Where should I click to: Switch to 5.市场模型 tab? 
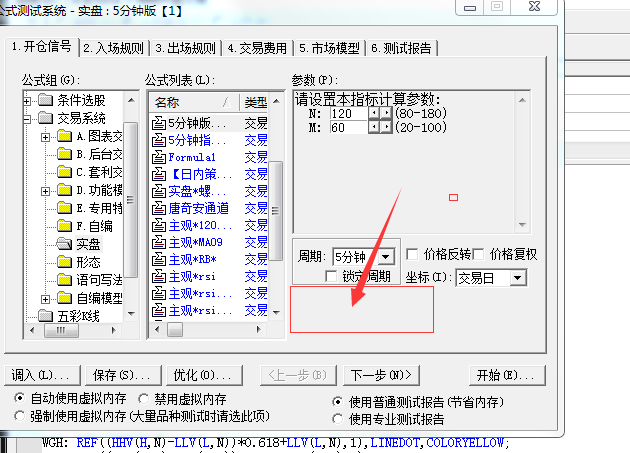(329, 48)
